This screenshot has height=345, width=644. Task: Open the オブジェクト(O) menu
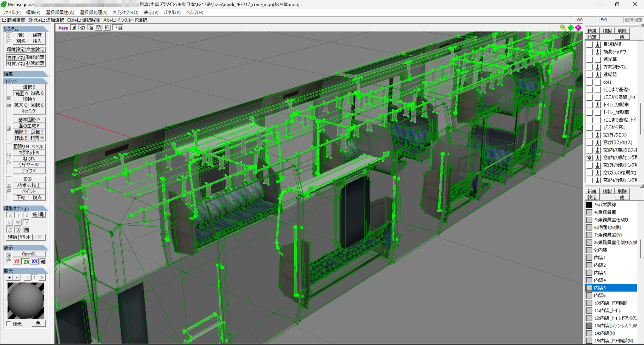125,12
